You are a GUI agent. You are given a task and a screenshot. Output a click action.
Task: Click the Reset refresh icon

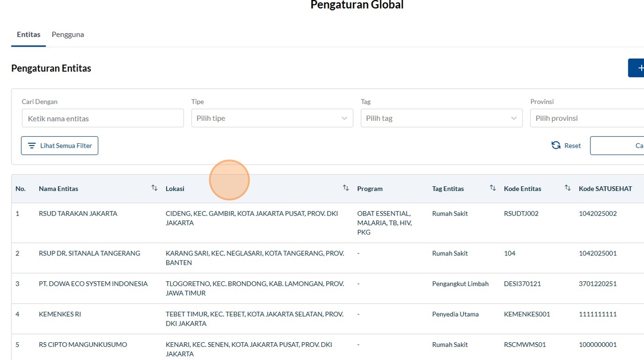(555, 145)
